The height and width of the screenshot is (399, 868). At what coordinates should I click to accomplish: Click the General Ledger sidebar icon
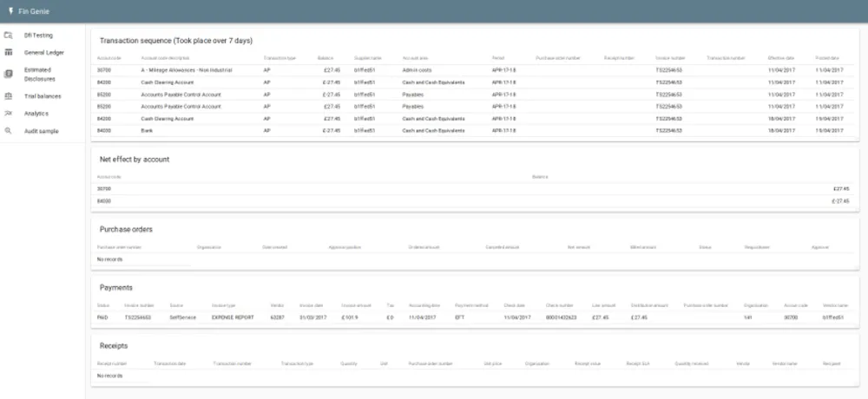[9, 53]
